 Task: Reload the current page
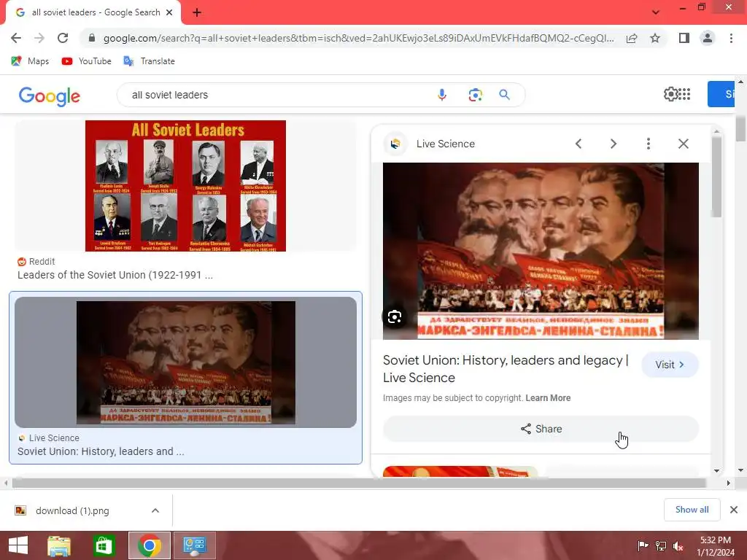[x=63, y=38]
